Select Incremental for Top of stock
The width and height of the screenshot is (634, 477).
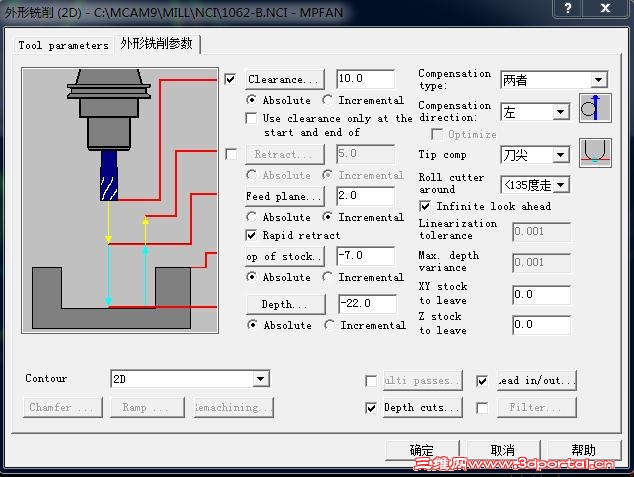pos(328,277)
